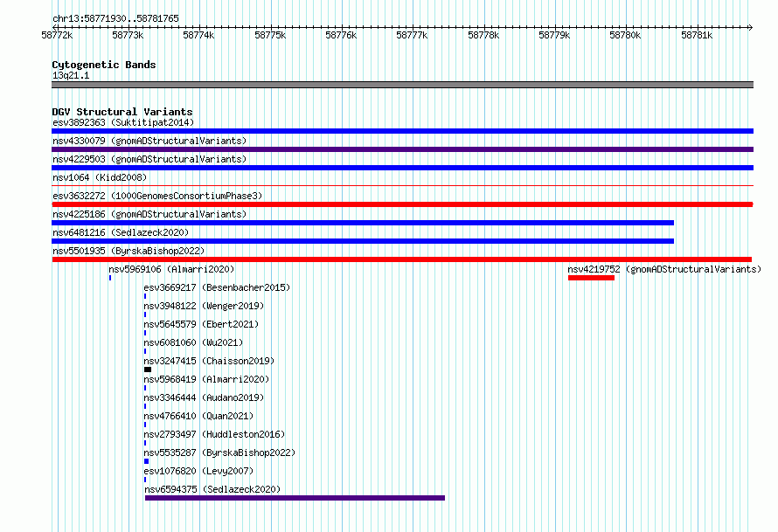Open nsv6594375 (Sedlazeck2020) label

click(213, 489)
